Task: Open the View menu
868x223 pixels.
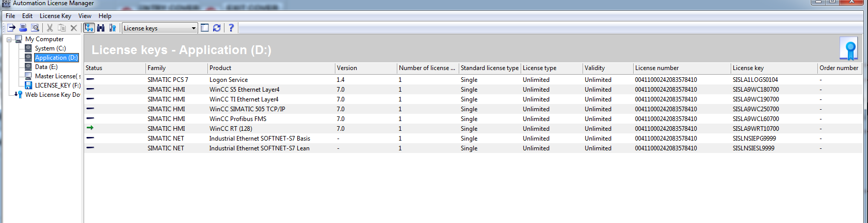Action: [x=85, y=15]
